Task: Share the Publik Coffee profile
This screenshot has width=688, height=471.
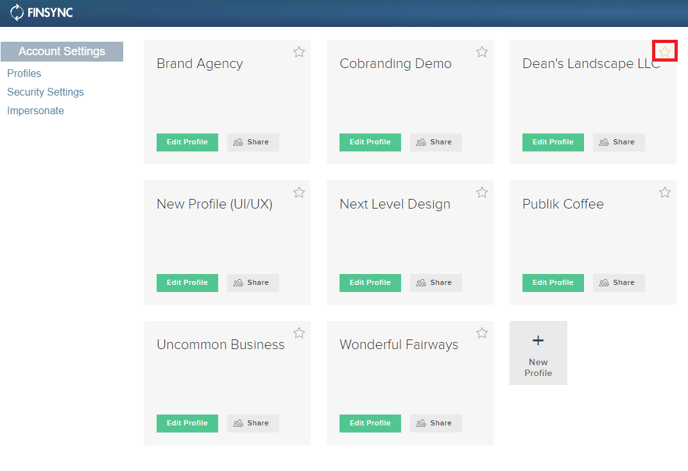Action: (x=619, y=283)
